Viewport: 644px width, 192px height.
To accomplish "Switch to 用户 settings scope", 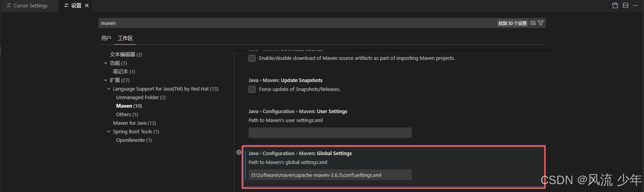I will (106, 38).
